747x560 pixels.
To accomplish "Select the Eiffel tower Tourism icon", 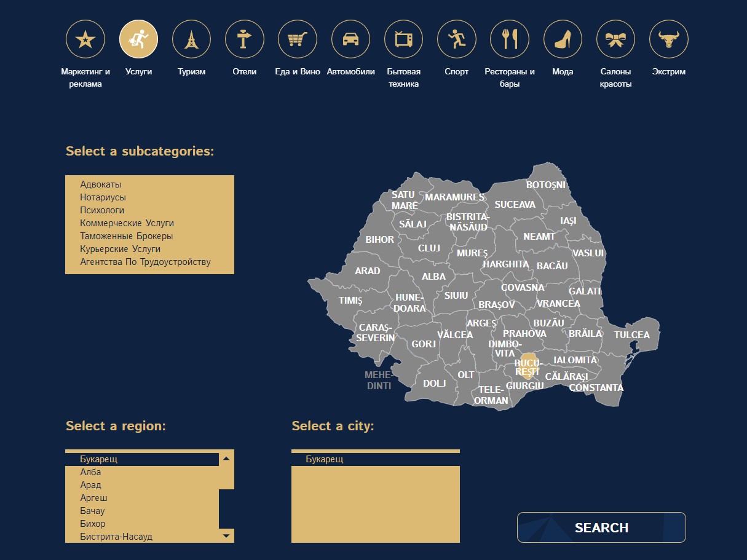I will coord(191,39).
